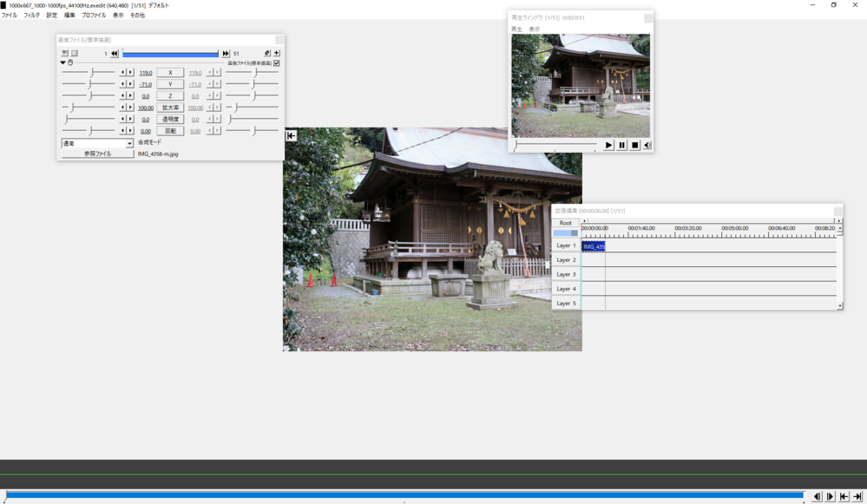Open the Root scene selector
The image size is (867, 504).
coord(566,223)
